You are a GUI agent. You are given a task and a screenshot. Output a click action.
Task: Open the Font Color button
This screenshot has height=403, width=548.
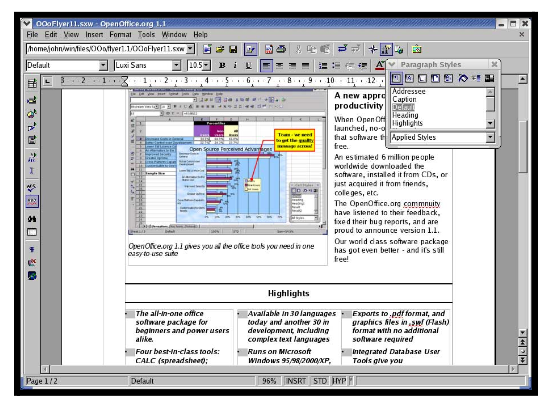pyautogui.click(x=380, y=65)
